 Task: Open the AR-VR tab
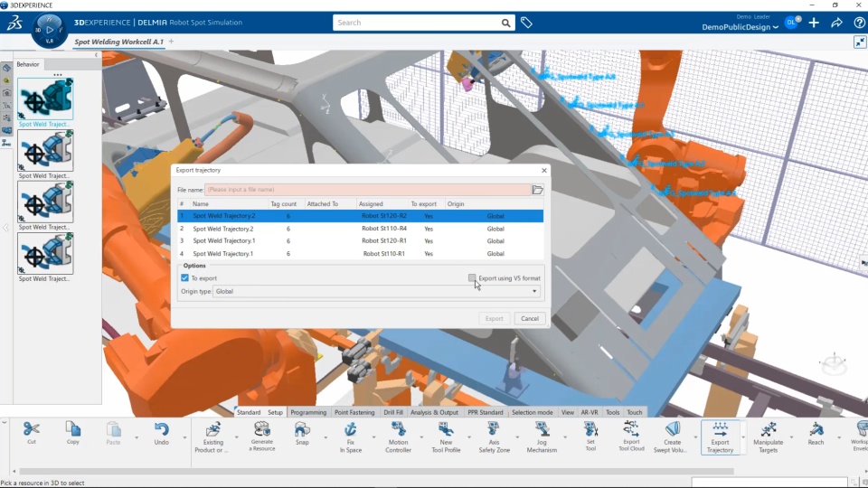(x=589, y=412)
